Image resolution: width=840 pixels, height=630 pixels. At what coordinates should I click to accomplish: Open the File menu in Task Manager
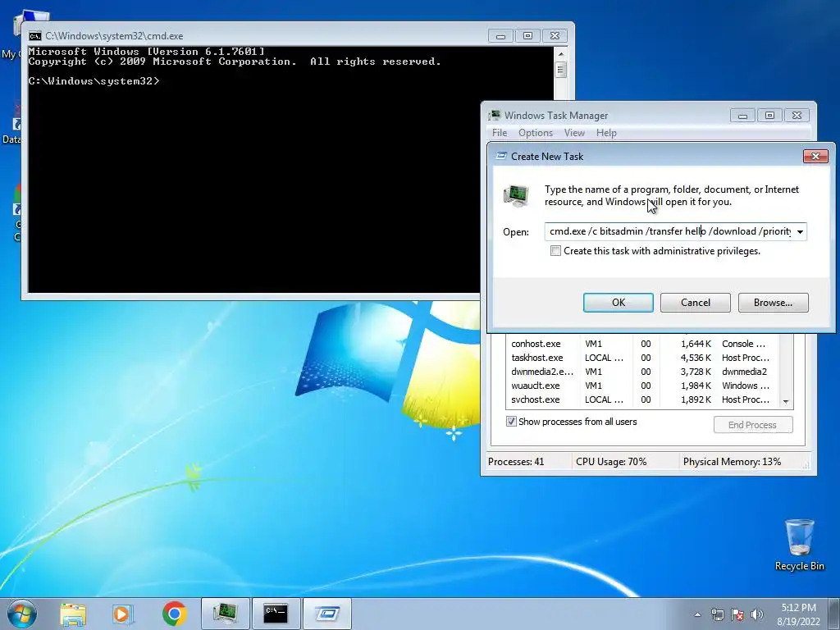[500, 132]
